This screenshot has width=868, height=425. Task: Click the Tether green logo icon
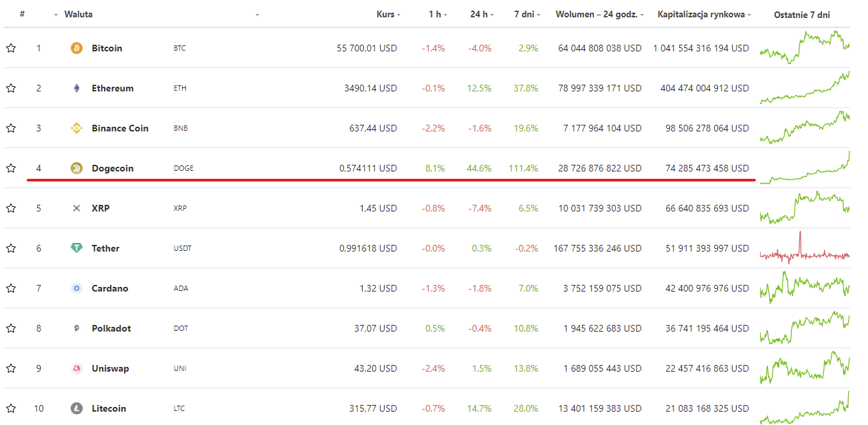[77, 248]
